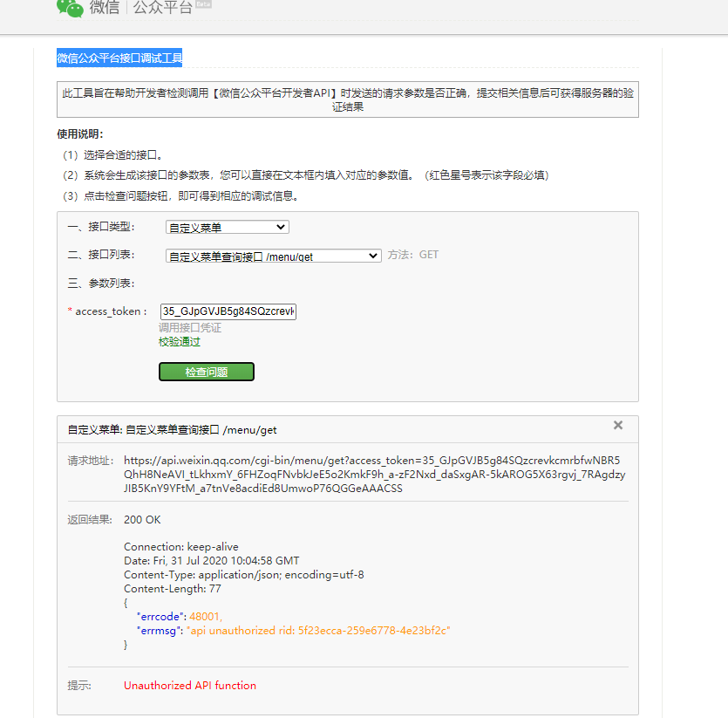
Task: Click instruction (1) 选择合适的接口
Action: tap(112, 155)
